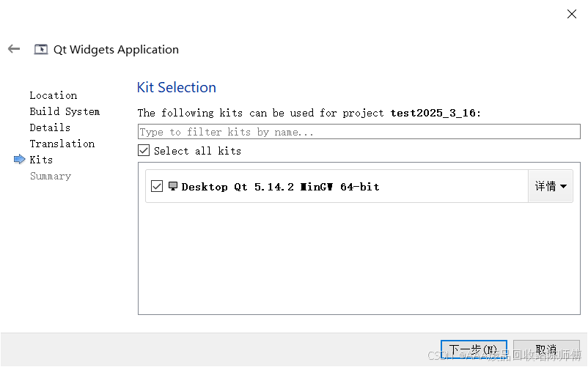Click the project name test2025_3_16
Image resolution: width=588 pixels, height=367 pixels.
433,113
